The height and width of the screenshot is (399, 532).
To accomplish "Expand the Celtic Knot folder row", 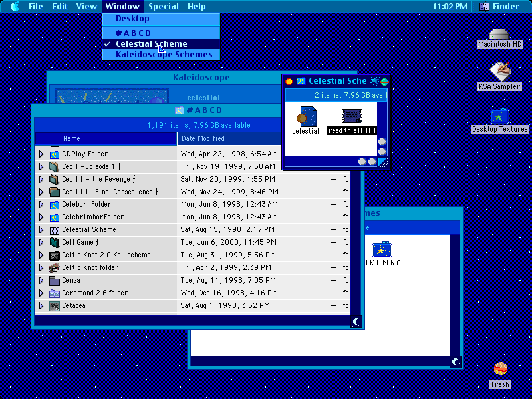I will pyautogui.click(x=41, y=268).
